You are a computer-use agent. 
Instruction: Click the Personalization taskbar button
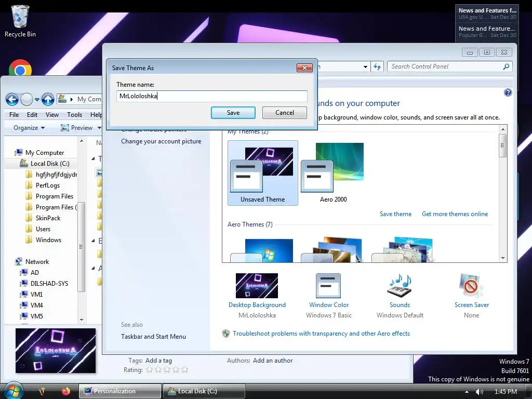click(x=120, y=391)
